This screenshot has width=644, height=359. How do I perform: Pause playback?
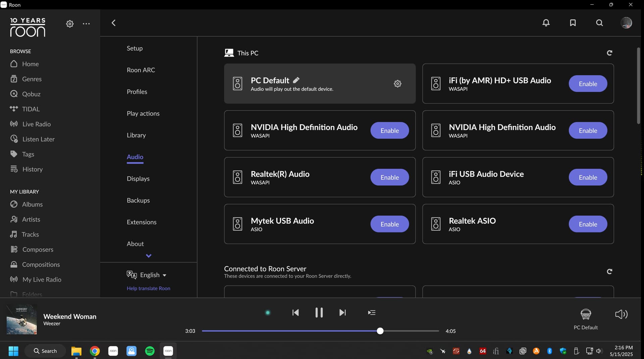(x=319, y=313)
